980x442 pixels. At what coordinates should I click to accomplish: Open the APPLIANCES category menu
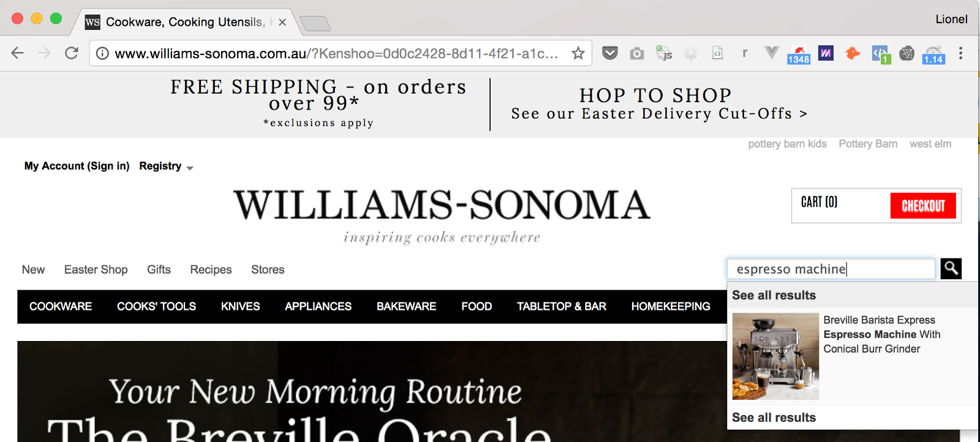318,306
